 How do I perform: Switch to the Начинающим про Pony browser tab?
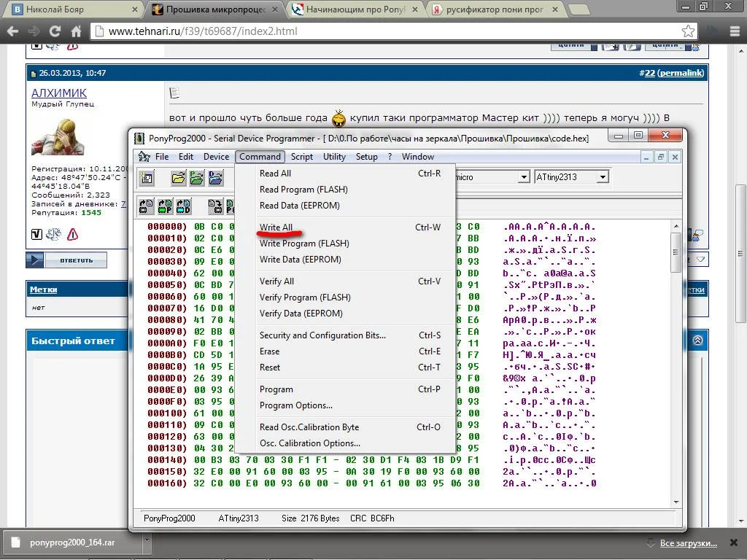(x=355, y=9)
